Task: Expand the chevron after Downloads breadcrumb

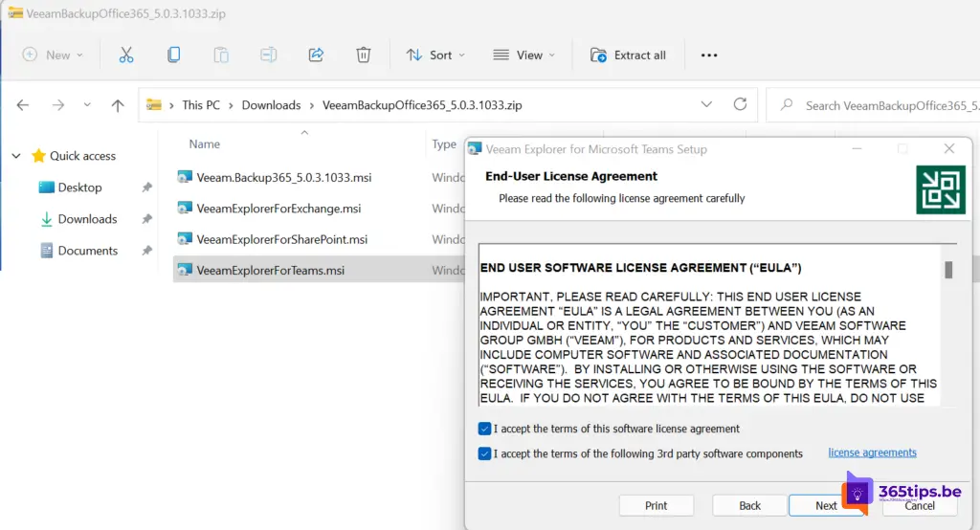Action: tap(311, 105)
